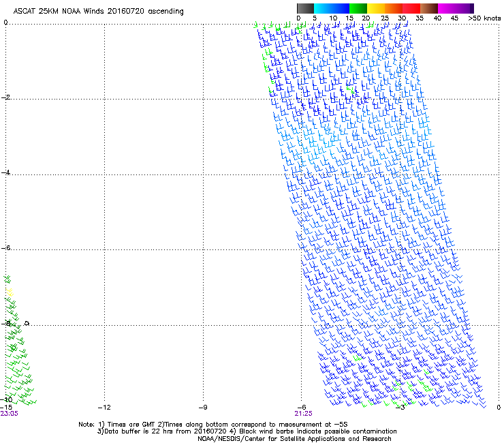Image resolution: width=504 pixels, height=443 pixels.
Task: Click the purple '23:05' time label
Action: (x=10, y=414)
